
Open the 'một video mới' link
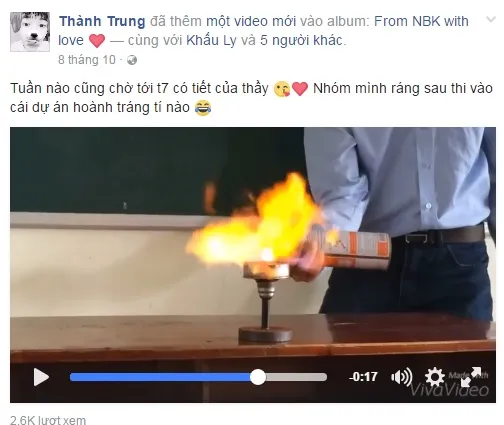[251, 21]
